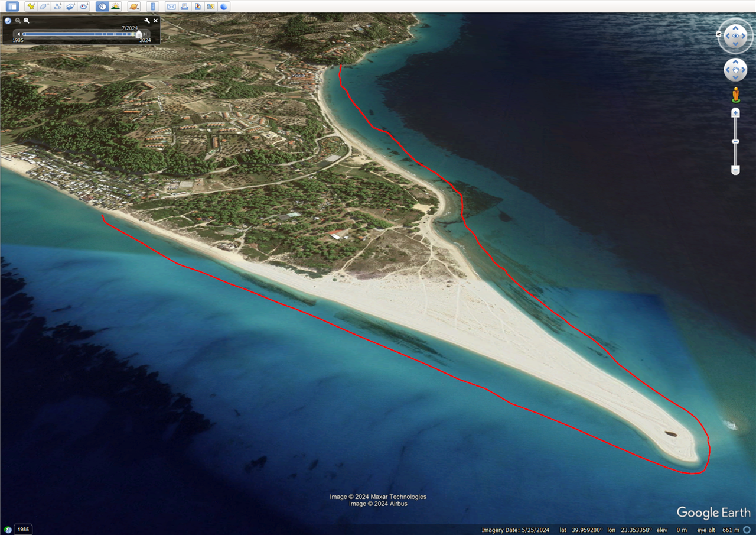Step to previous imagery date
756x535 pixels.
pyautogui.click(x=18, y=34)
